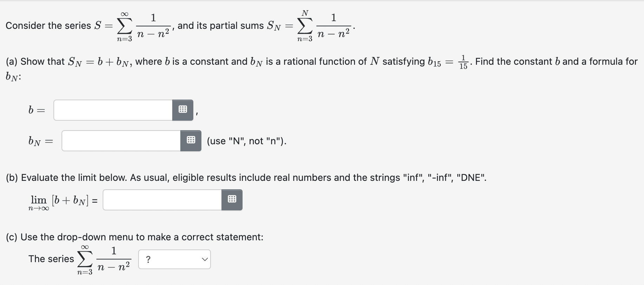
Task: Click the "b_N =" label
Action: 40,141
